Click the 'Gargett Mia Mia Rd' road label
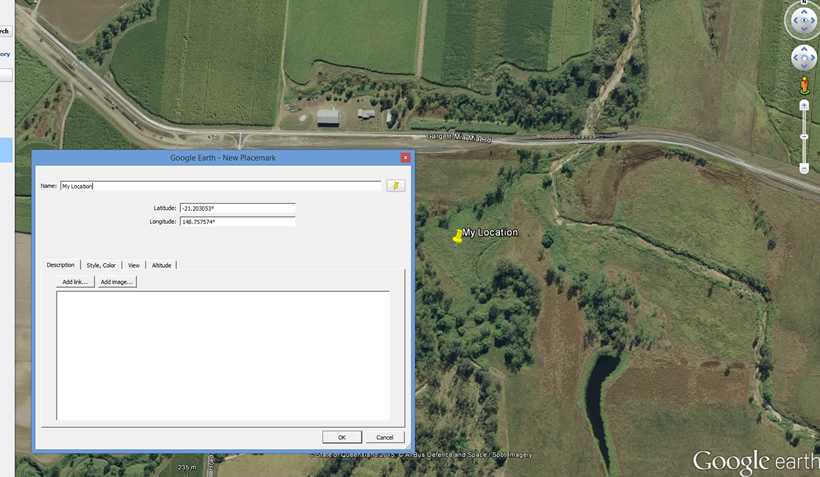820x477 pixels. 459,138
